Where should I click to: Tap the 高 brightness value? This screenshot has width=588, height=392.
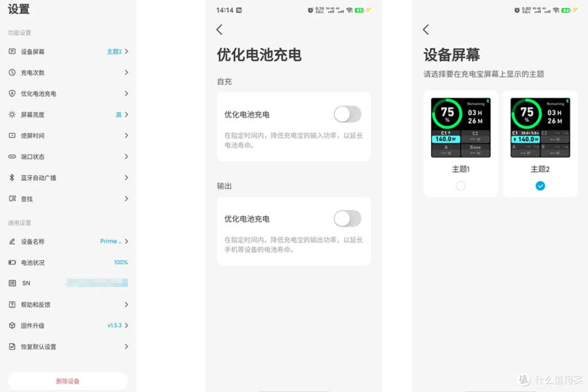[x=119, y=114]
